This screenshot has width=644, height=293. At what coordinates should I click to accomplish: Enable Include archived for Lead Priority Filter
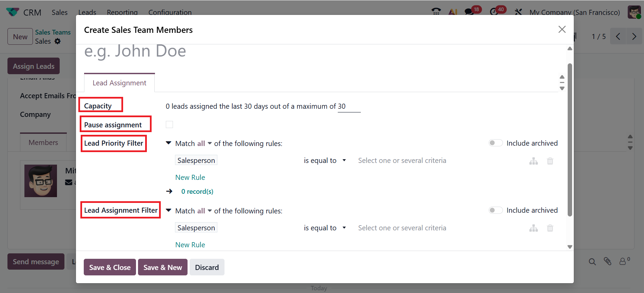495,143
